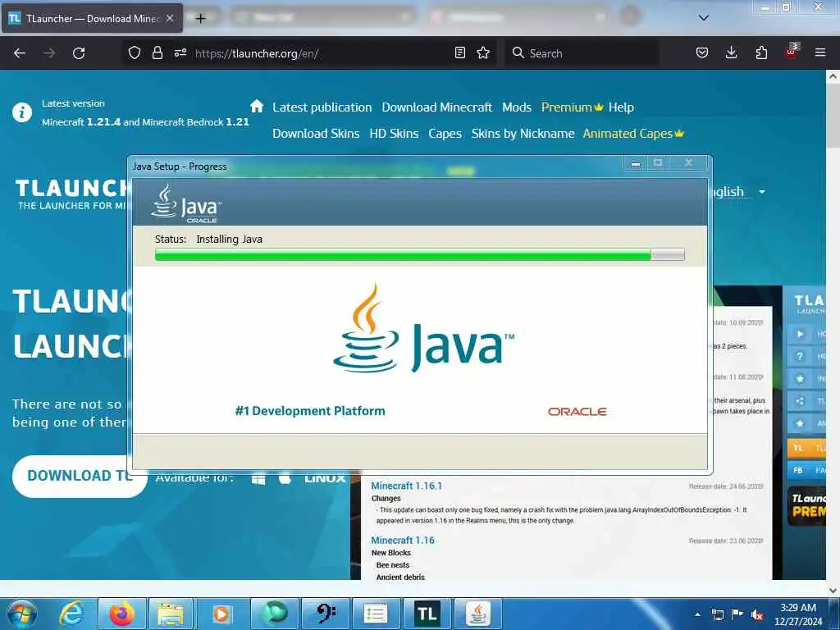Close the TLauncher browser tab
Image resolution: width=840 pixels, height=630 pixels.
[x=170, y=18]
